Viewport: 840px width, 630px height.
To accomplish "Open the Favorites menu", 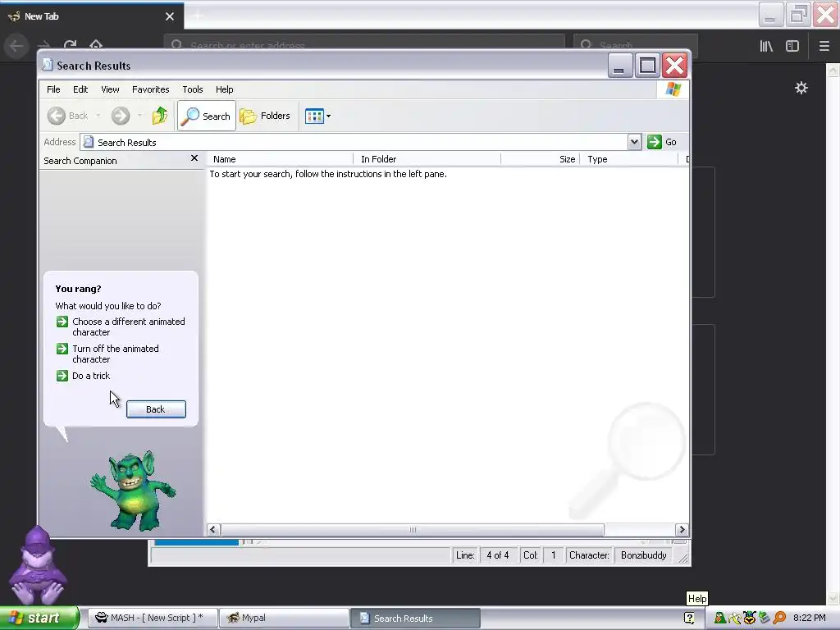I will [x=151, y=89].
